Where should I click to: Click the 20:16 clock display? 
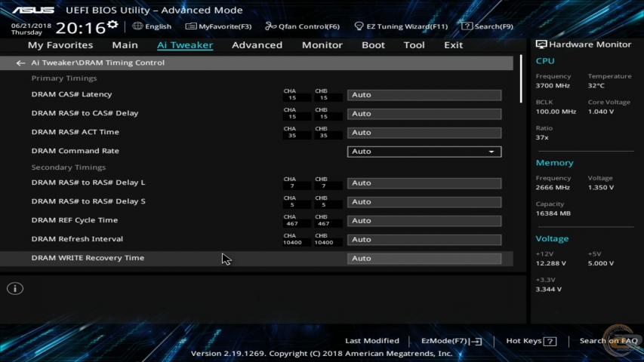[x=81, y=28]
